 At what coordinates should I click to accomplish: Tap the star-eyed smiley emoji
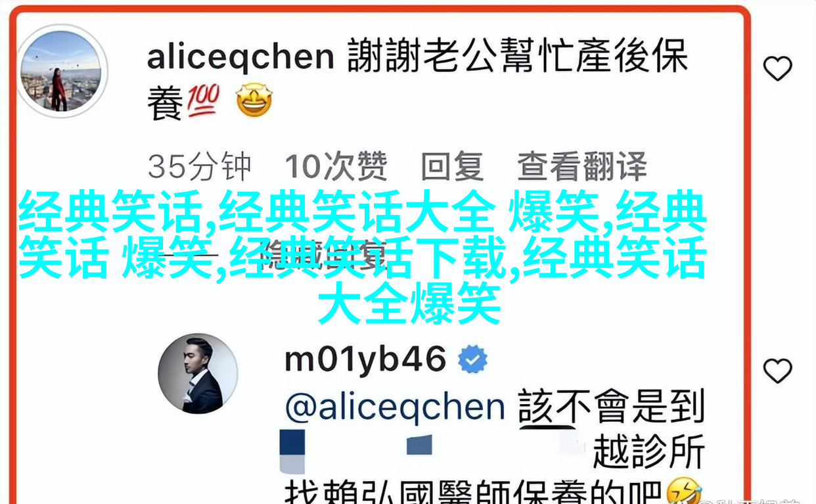tap(254, 101)
